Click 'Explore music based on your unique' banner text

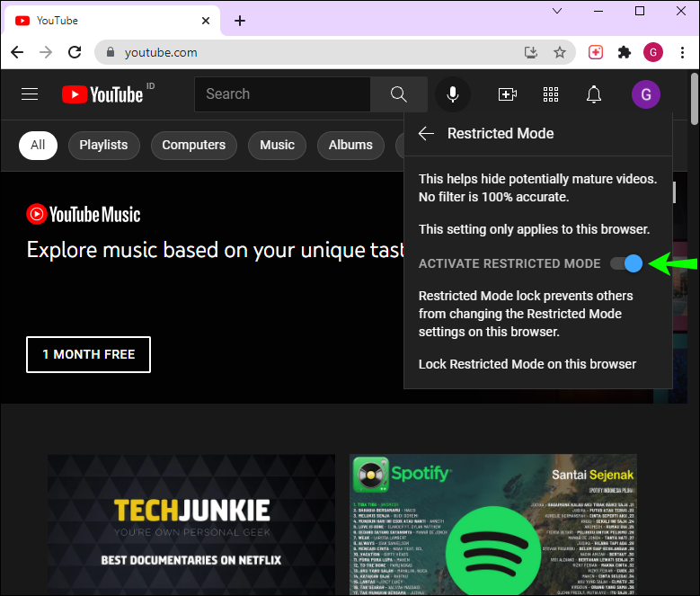[x=214, y=250]
